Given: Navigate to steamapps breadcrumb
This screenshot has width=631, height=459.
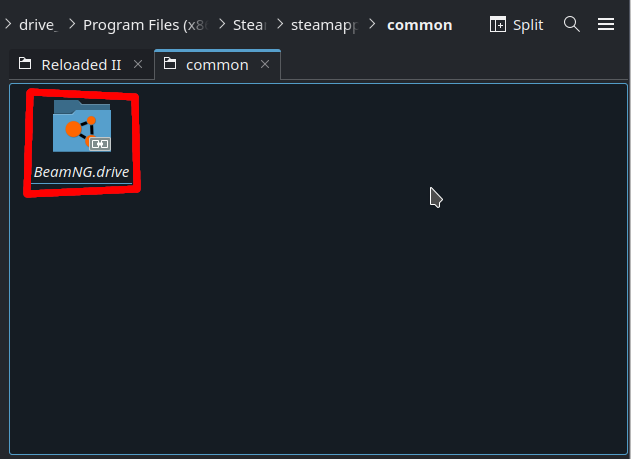Looking at the screenshot, I should point(324,25).
